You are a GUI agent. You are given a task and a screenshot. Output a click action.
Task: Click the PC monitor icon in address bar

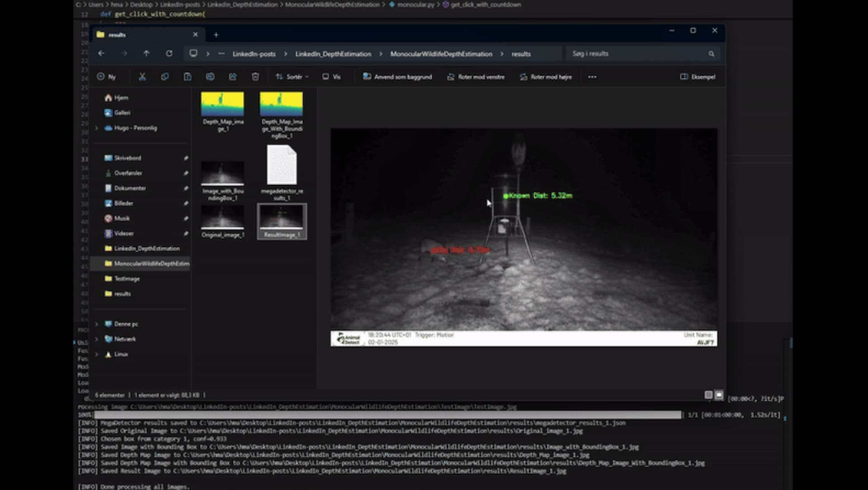click(193, 53)
